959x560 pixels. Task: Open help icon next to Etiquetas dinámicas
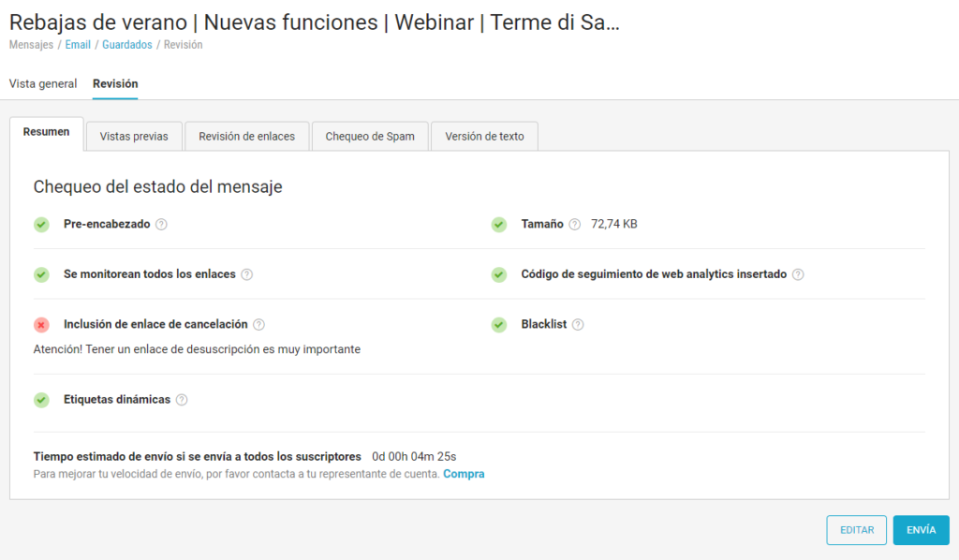(x=182, y=400)
